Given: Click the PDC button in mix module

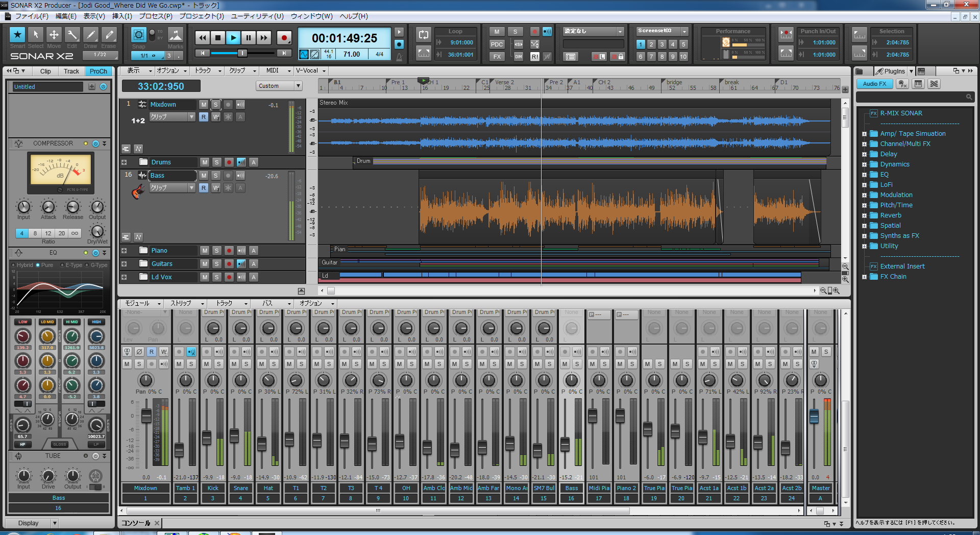Looking at the screenshot, I should (x=497, y=44).
